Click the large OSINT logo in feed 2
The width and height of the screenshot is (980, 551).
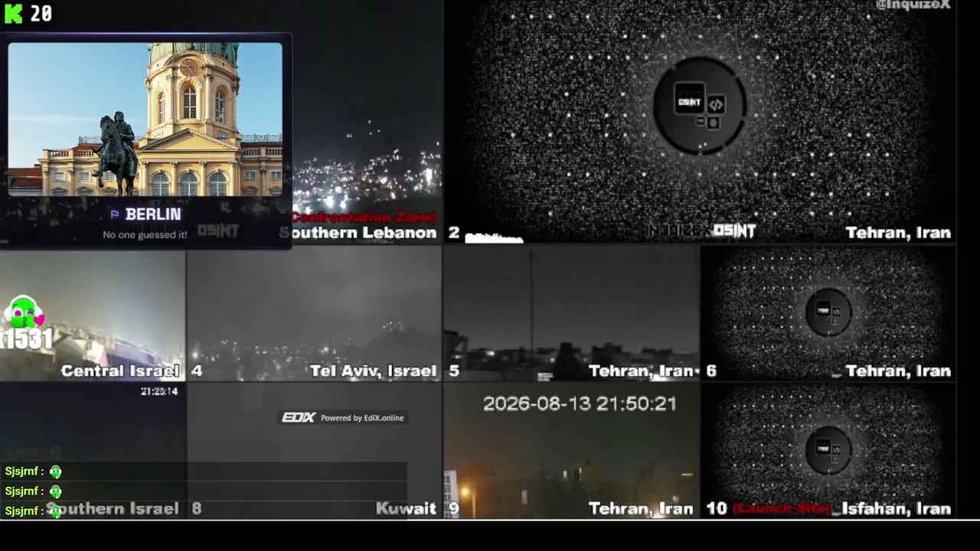(700, 105)
